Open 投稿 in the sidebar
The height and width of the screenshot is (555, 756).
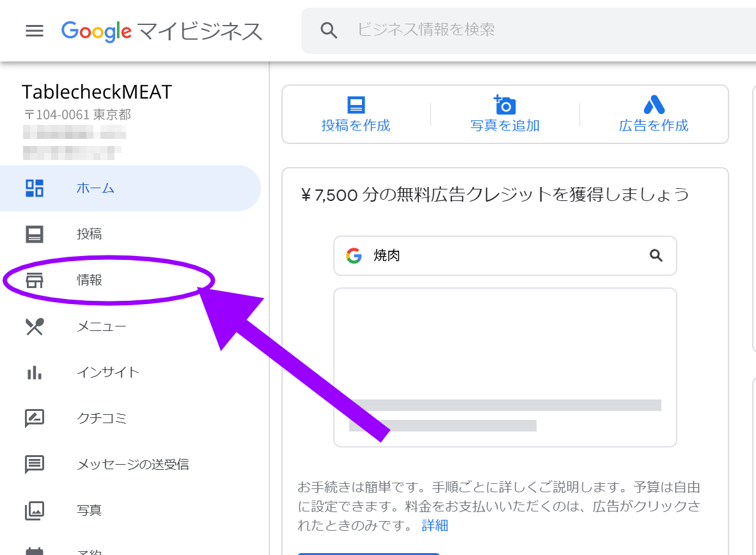pos(90,234)
